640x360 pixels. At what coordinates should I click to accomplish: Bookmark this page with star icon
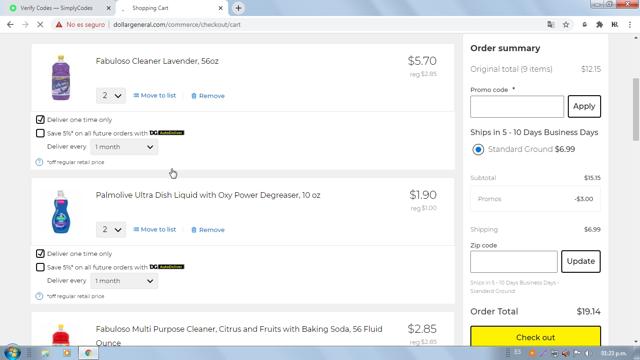[x=566, y=24]
